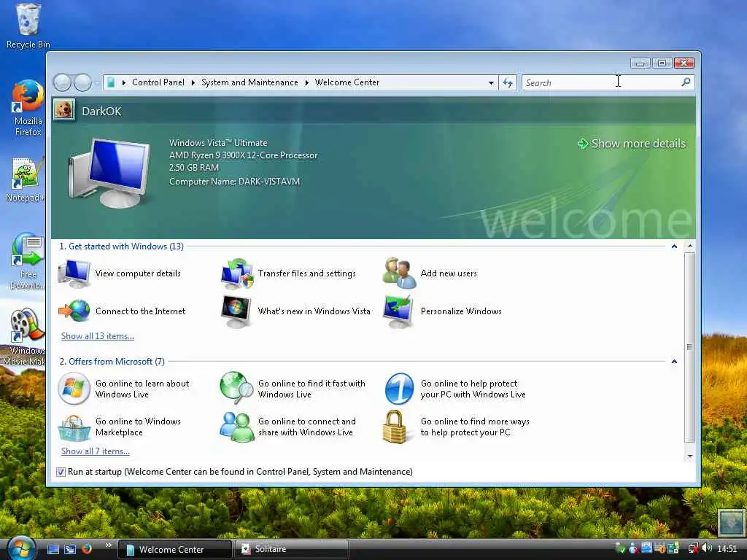Click 'Get started with Windows (13)' heading
Viewport: 747px width, 560px height.
click(122, 246)
